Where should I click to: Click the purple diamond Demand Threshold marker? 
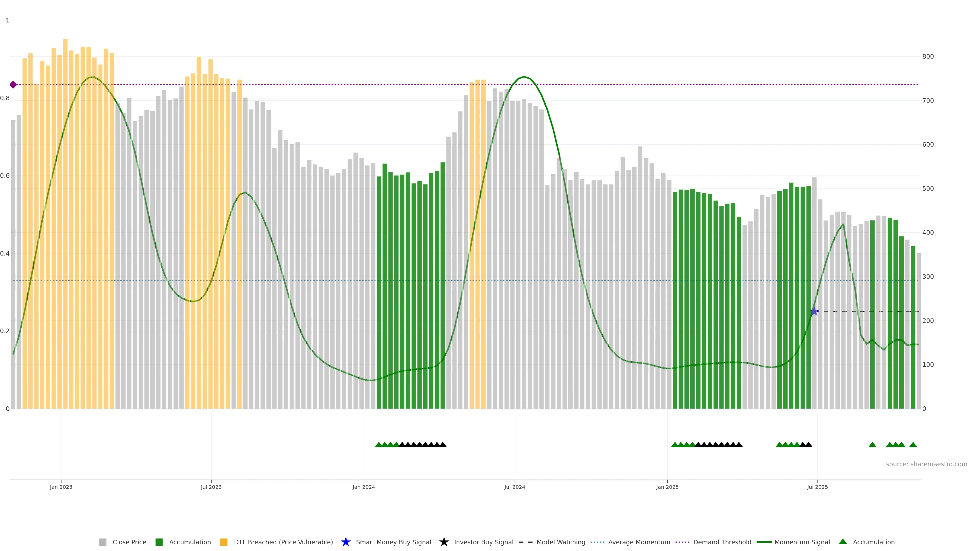(13, 85)
